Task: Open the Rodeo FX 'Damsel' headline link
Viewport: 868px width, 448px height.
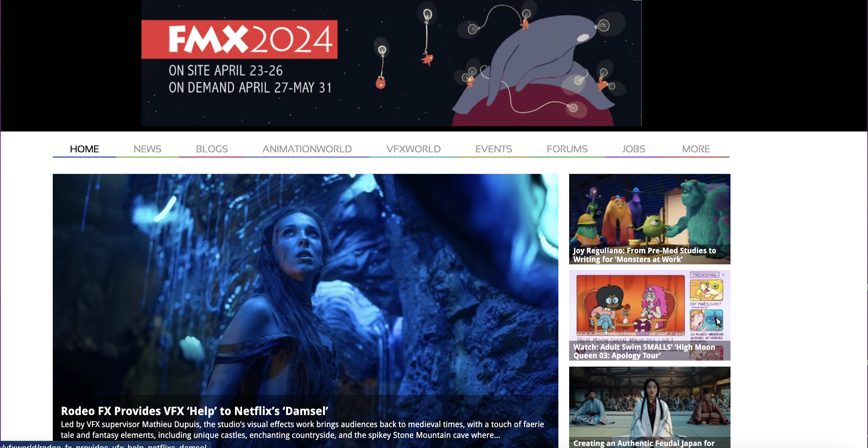Action: (x=194, y=411)
